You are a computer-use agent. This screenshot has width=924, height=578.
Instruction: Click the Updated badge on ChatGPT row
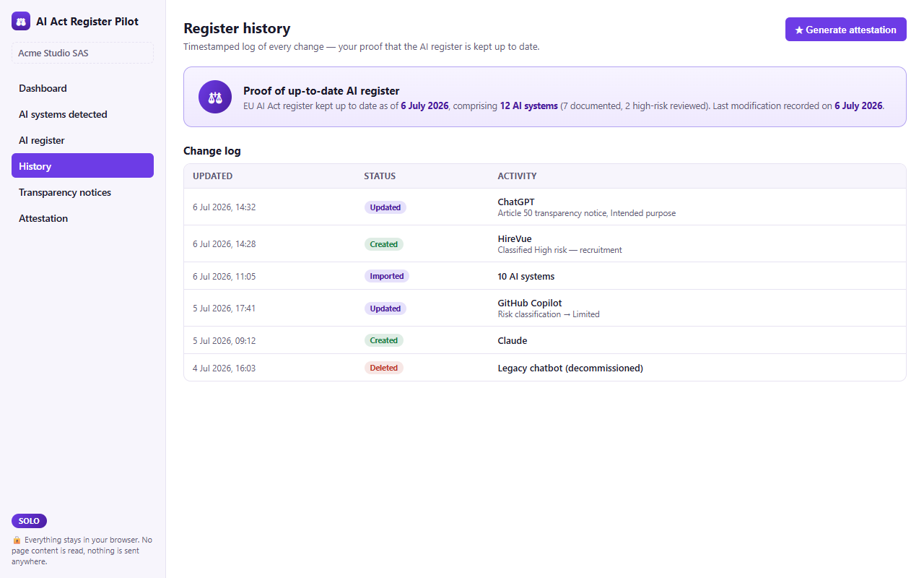(385, 207)
